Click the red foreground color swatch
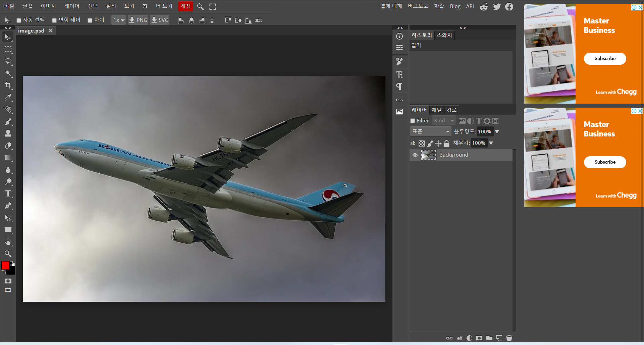644x345 pixels. [x=5, y=266]
